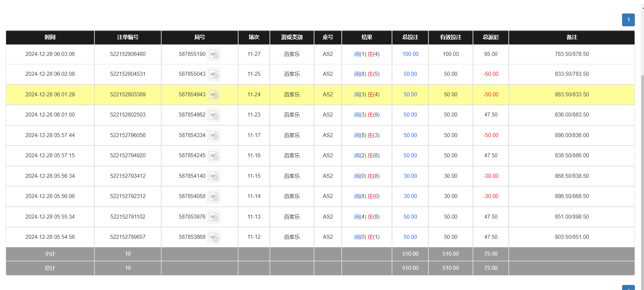
Task: Open video replay icon for round 587853868
Action: point(214,237)
